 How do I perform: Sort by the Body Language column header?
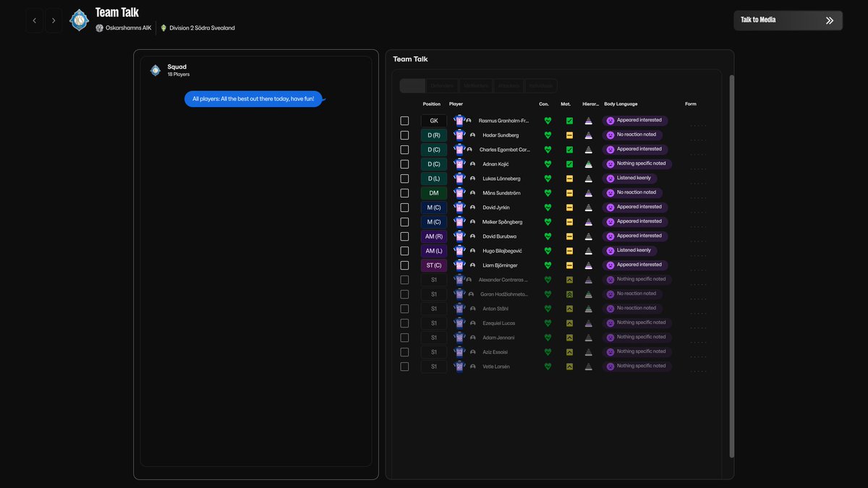[x=621, y=104]
